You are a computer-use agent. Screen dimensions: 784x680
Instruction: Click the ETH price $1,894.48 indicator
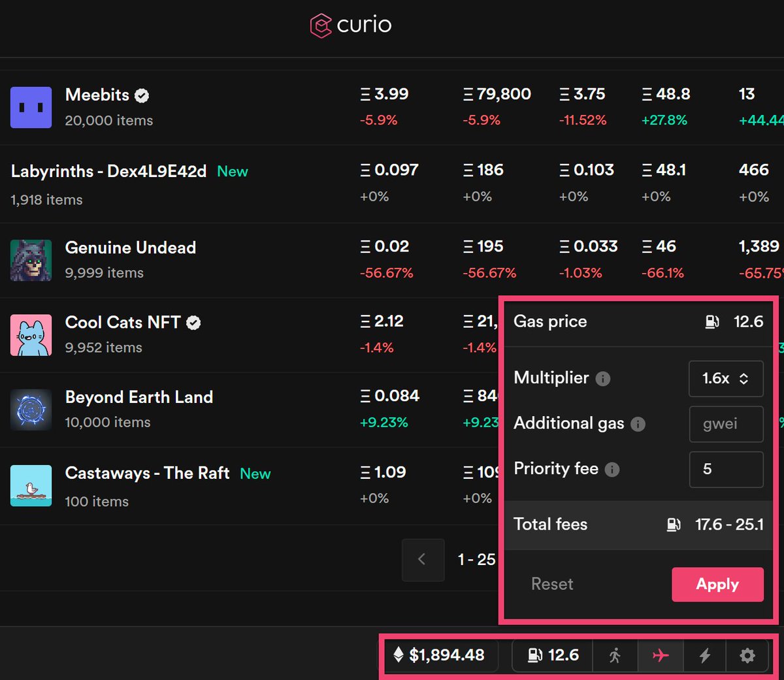441,655
